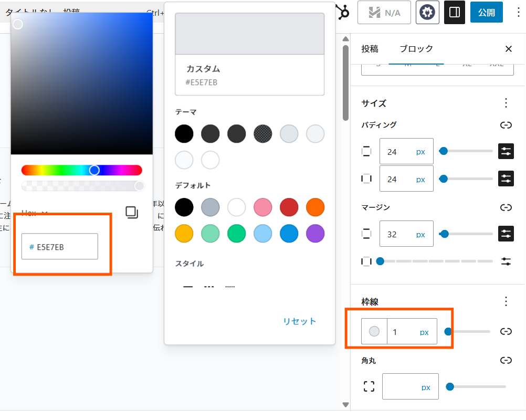Open サイズ options three-dot menu
The height and width of the screenshot is (420, 526).
(x=506, y=103)
